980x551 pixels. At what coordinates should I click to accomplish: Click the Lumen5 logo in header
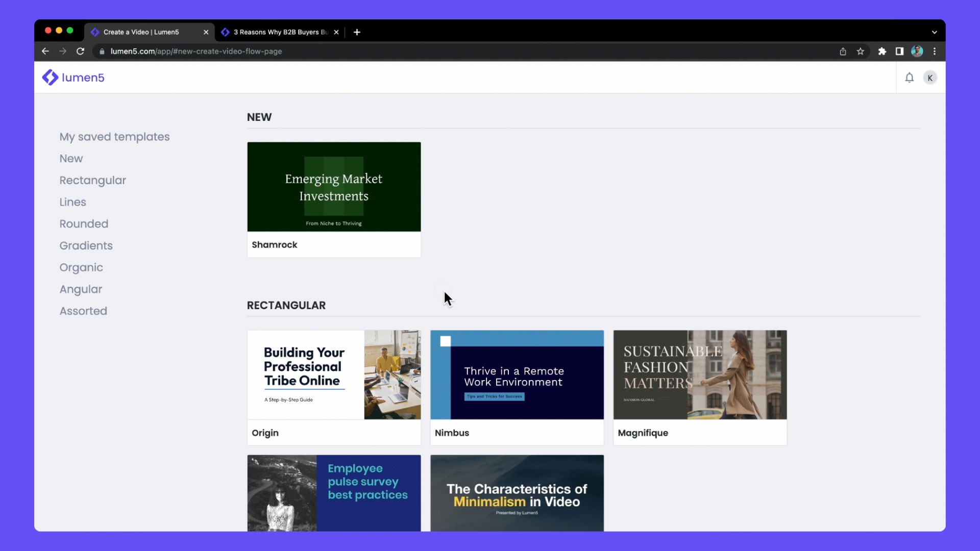(x=73, y=78)
